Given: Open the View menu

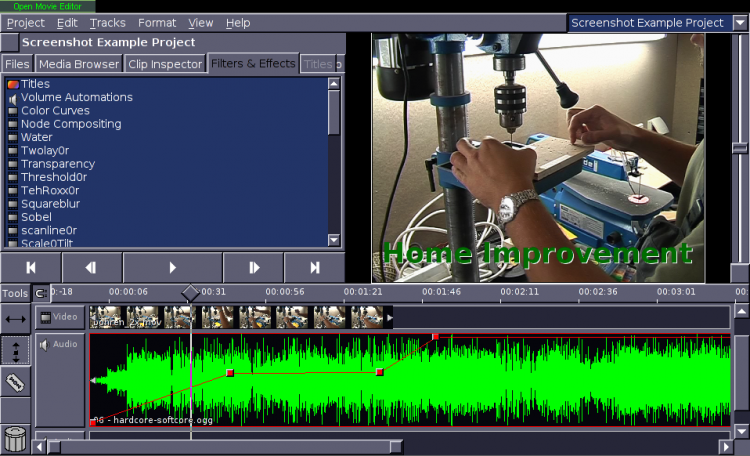Looking at the screenshot, I should point(200,23).
